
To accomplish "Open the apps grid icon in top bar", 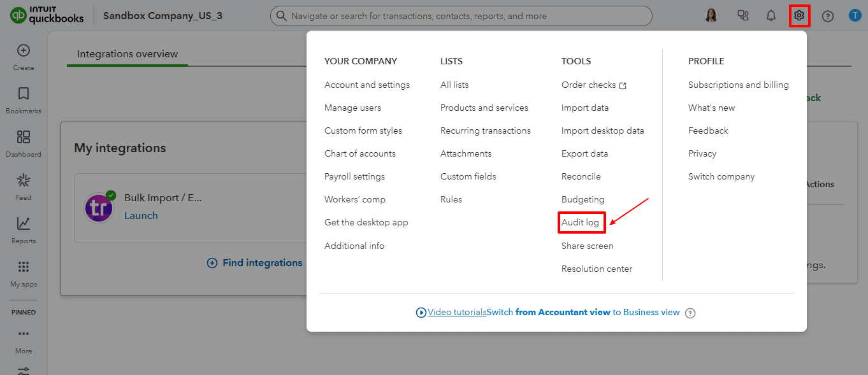I will pos(742,15).
